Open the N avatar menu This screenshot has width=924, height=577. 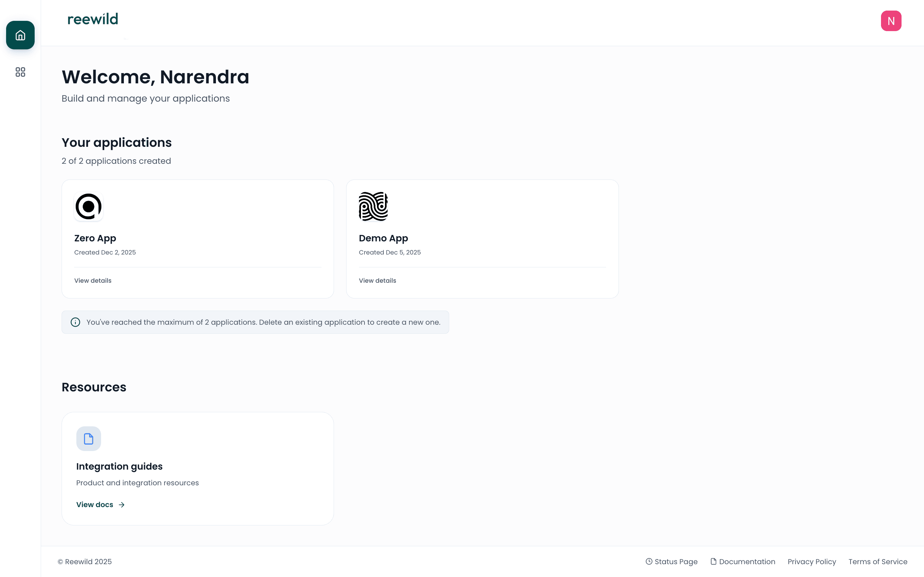[891, 21]
